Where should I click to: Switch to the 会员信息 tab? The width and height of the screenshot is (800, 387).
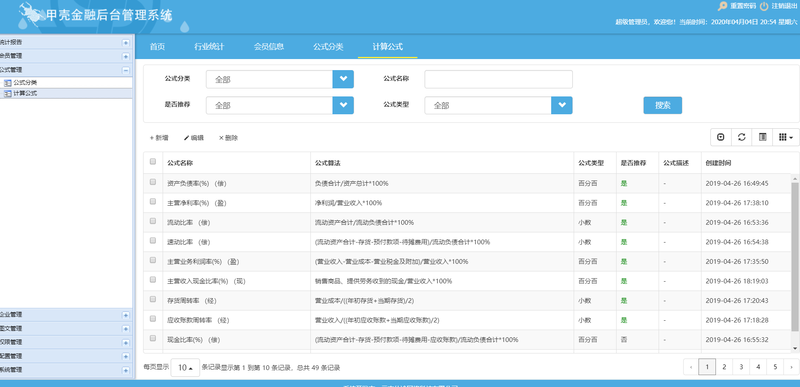[x=269, y=47]
